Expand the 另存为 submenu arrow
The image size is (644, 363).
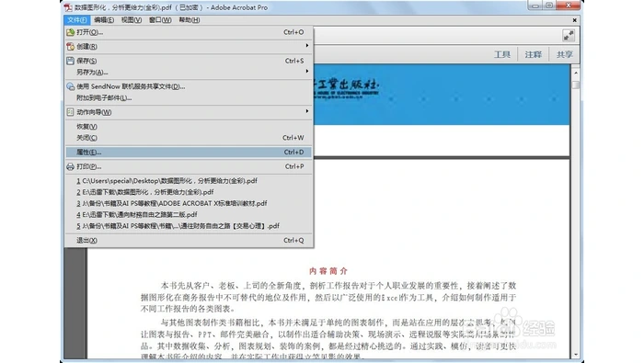click(x=306, y=72)
